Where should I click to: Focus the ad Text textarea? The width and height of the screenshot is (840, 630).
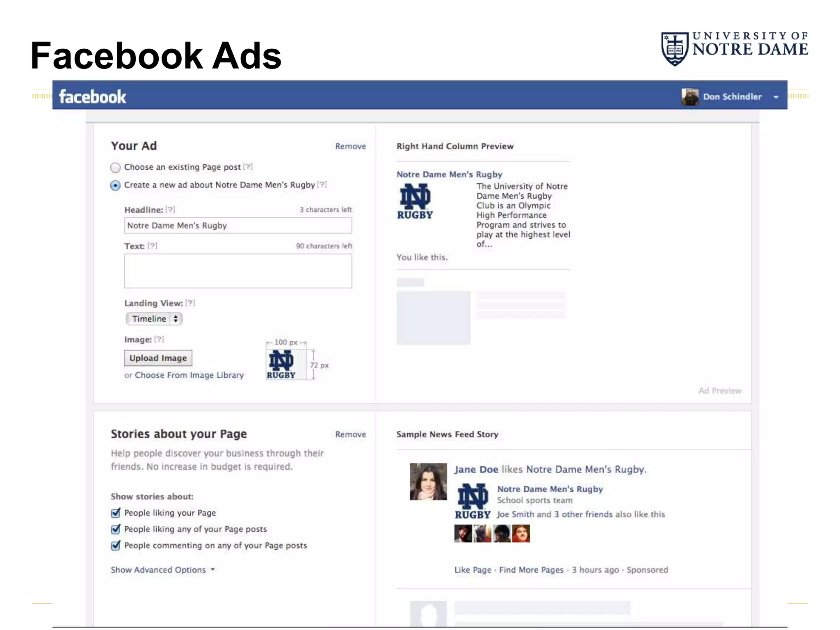[238, 271]
